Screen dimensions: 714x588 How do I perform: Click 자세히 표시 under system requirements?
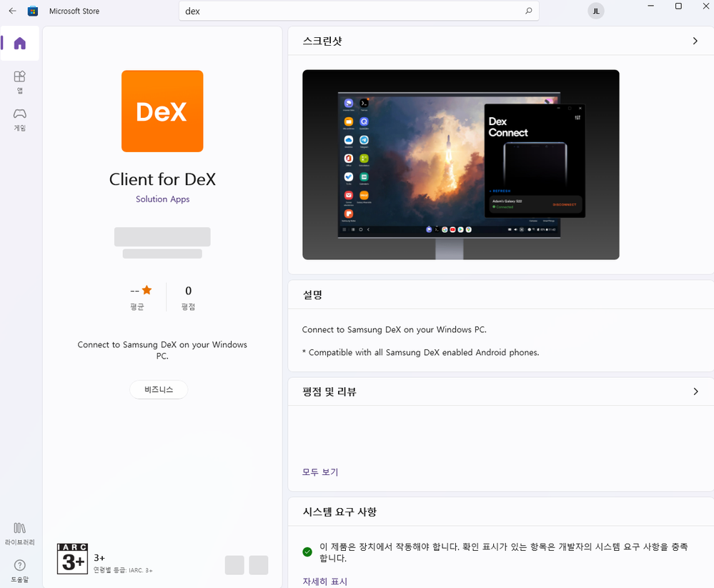(324, 581)
